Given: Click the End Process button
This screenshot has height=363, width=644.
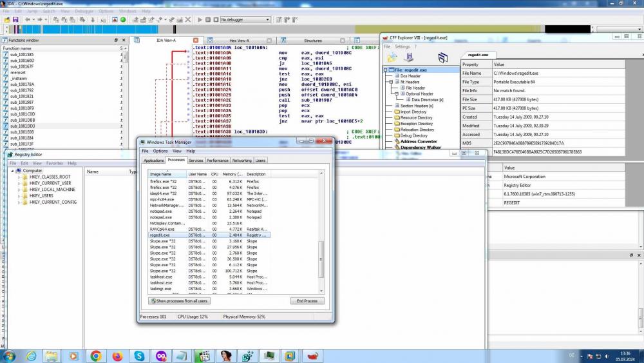Looking at the screenshot, I should pyautogui.click(x=307, y=301).
